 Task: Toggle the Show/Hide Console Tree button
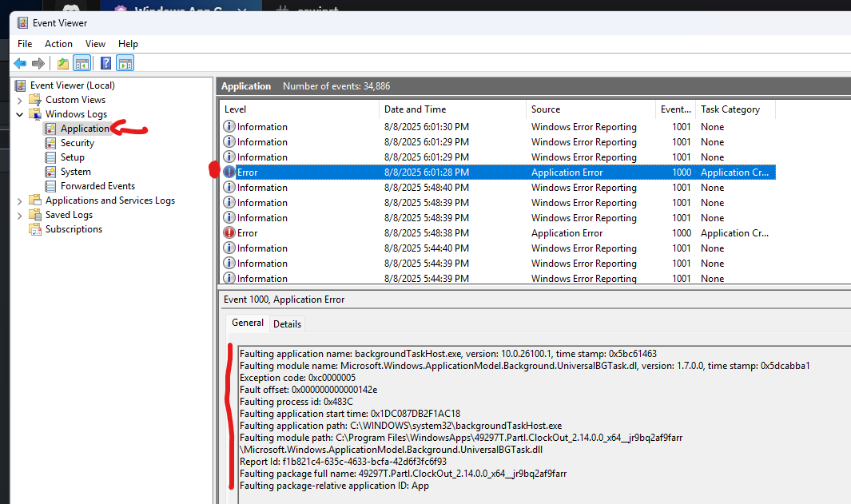[81, 63]
